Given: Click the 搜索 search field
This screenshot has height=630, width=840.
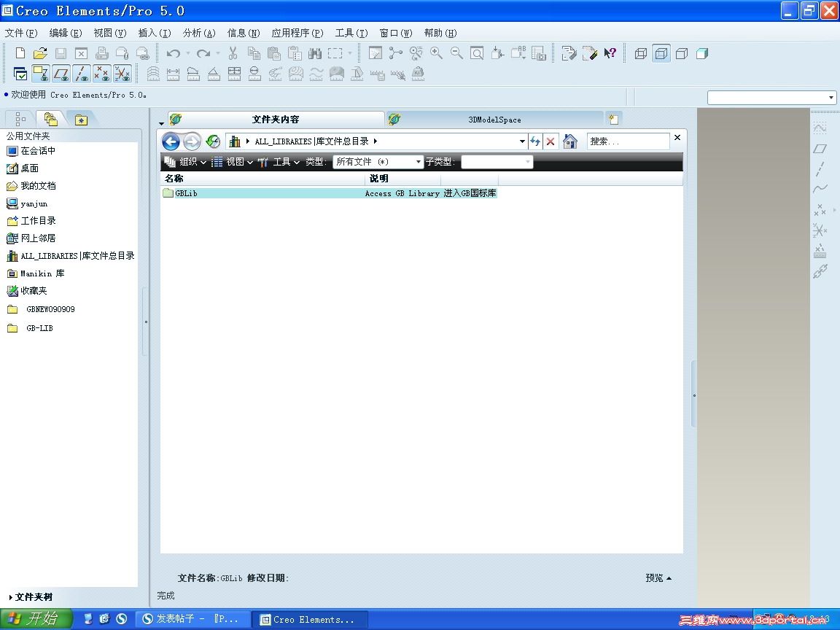Looking at the screenshot, I should [628, 141].
